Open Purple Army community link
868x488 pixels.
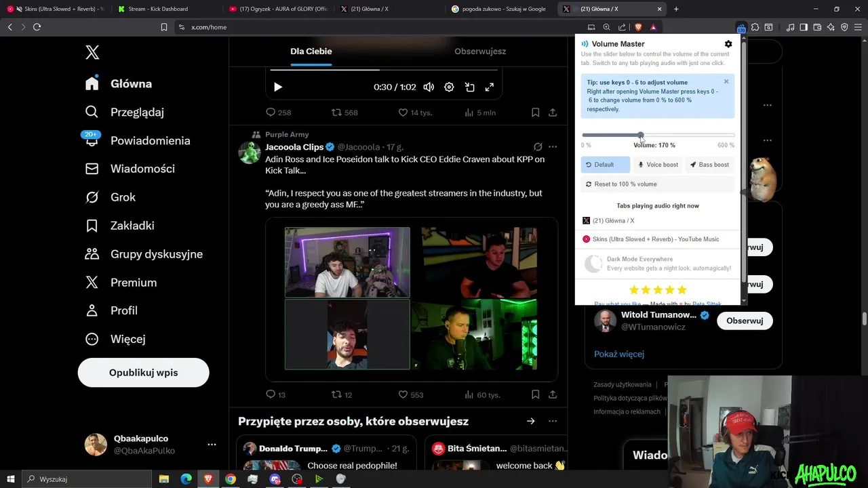pyautogui.click(x=287, y=134)
